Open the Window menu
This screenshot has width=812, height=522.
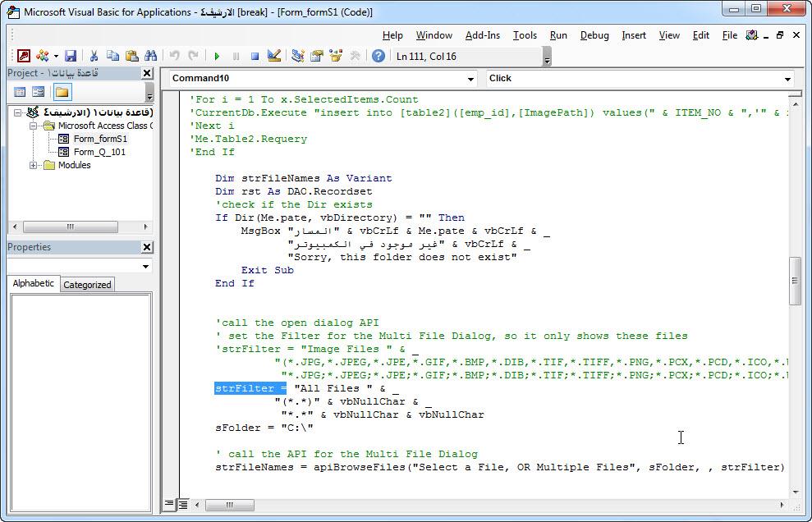434,35
